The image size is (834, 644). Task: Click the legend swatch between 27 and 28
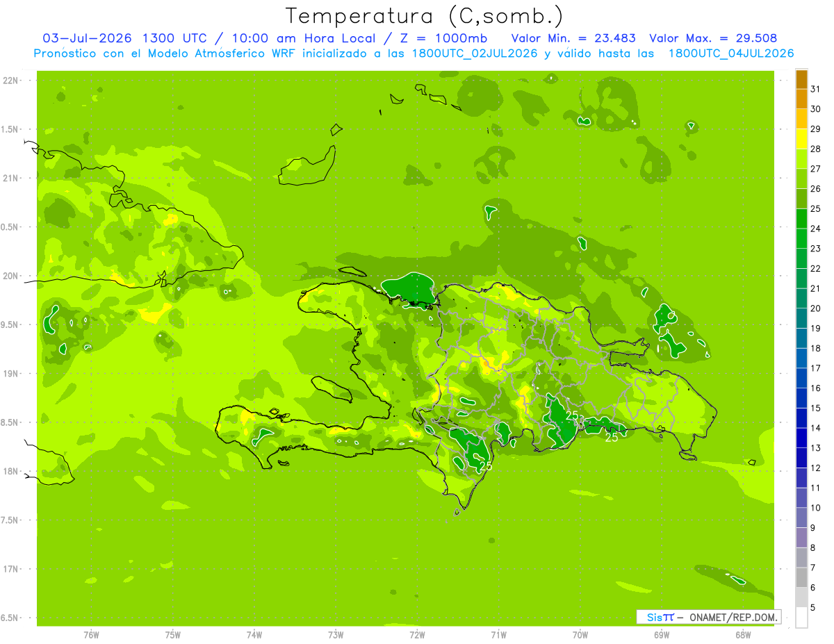801,158
